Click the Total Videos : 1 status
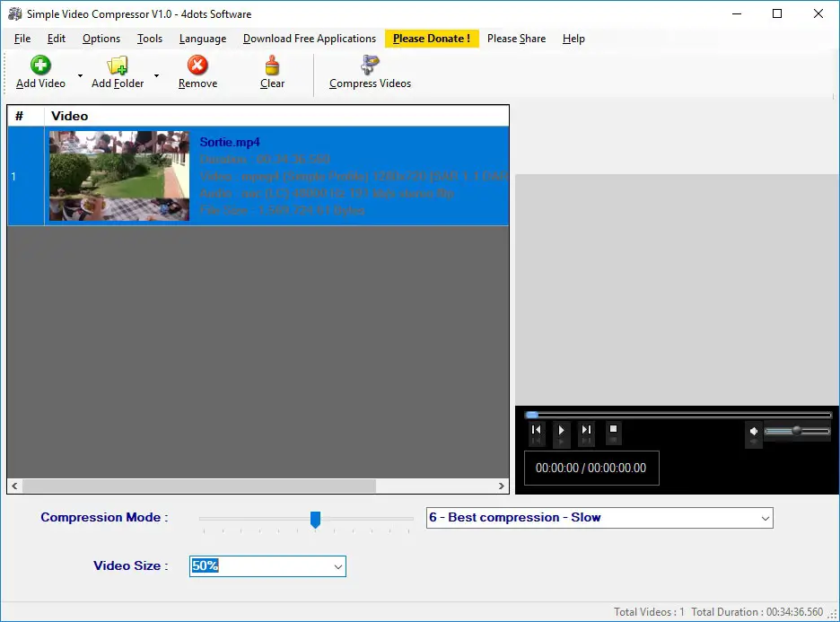The height and width of the screenshot is (622, 840). (x=649, y=612)
